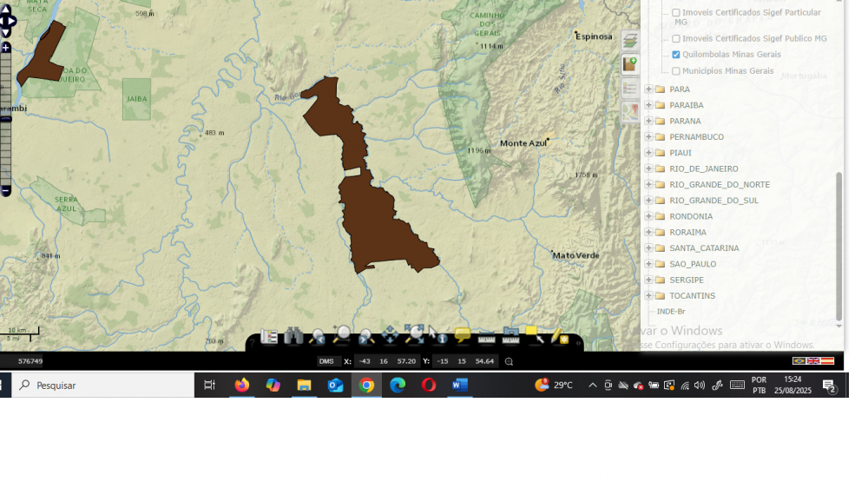The width and height of the screenshot is (868, 488).
Task: Select the pencil drawing tool
Action: tap(559, 336)
